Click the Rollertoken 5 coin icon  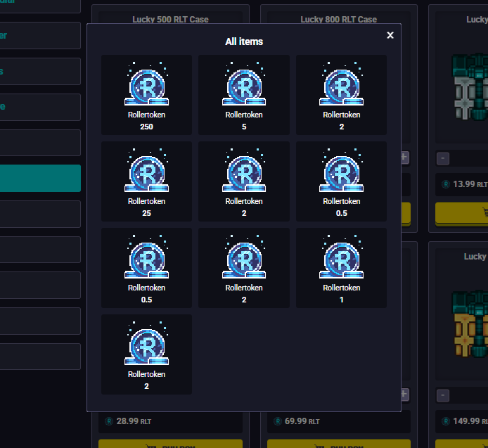pyautogui.click(x=244, y=84)
